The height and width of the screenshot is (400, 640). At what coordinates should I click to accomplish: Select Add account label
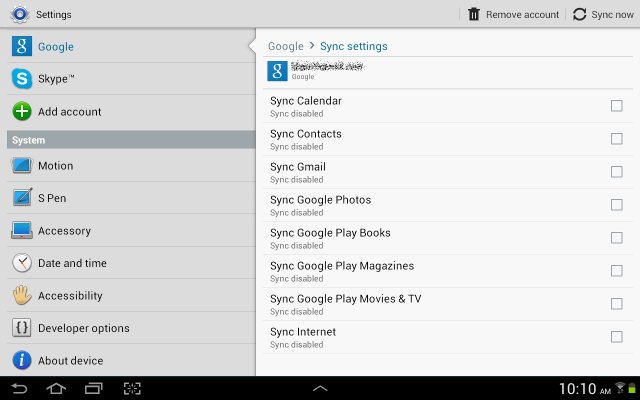pos(69,111)
